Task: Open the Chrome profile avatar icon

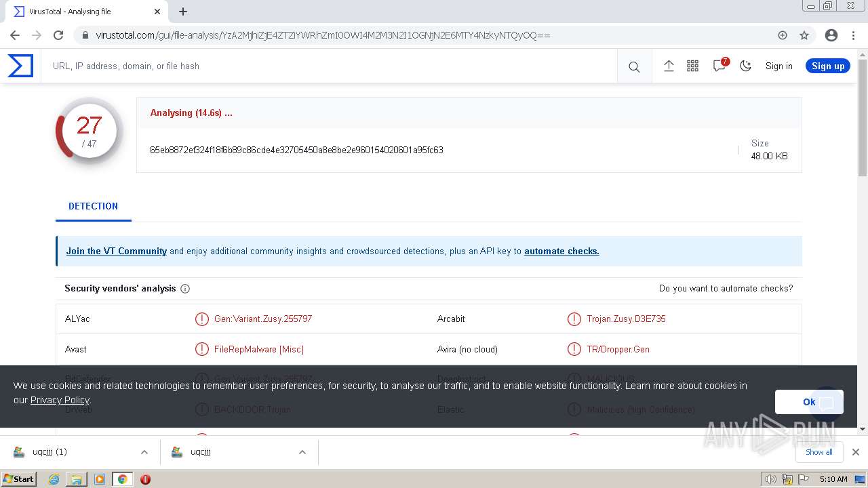Action: tap(831, 35)
